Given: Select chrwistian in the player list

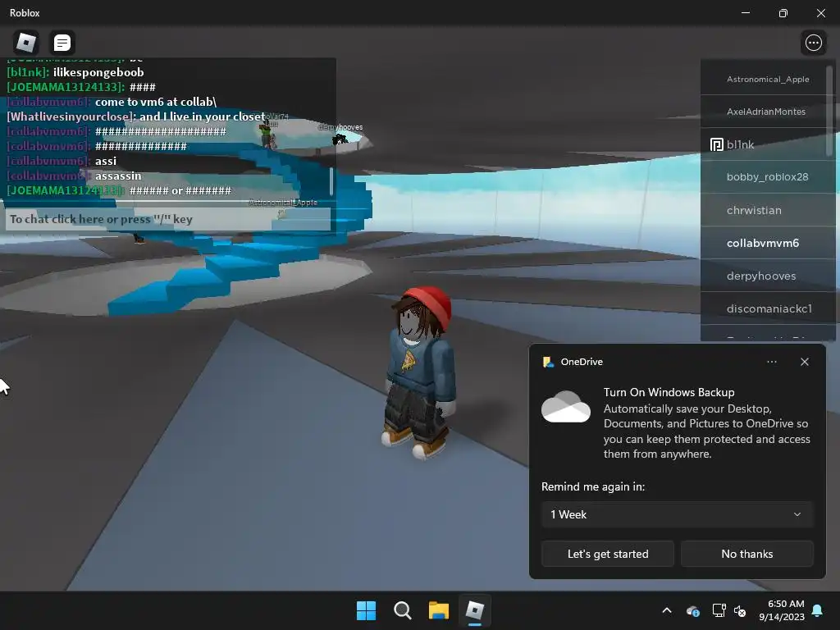Looking at the screenshot, I should pyautogui.click(x=767, y=210).
